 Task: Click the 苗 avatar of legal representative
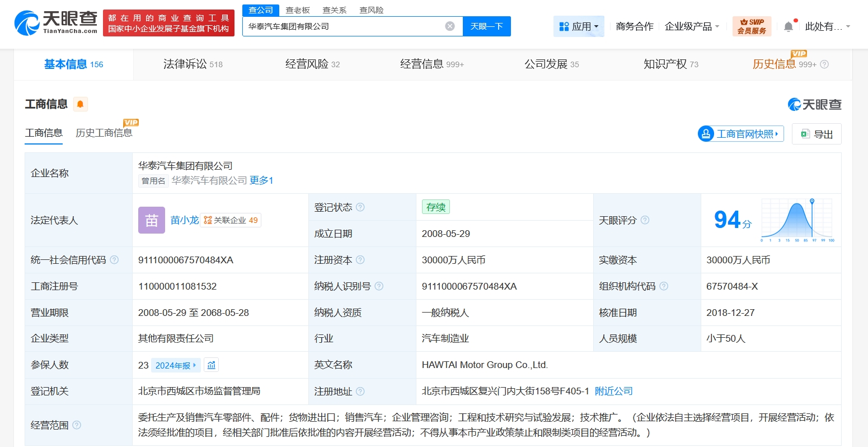coord(152,220)
